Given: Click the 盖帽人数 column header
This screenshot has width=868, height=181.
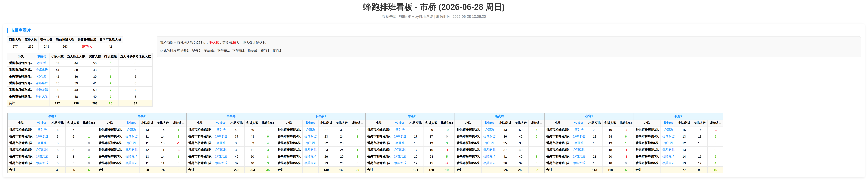Looking at the screenshot, I should pos(47,40).
